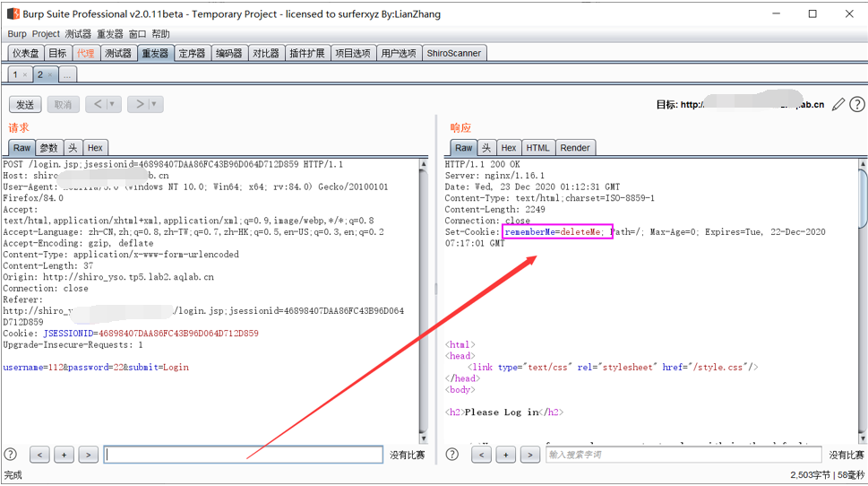The width and height of the screenshot is (868, 486).
Task: Click response search previous match button
Action: (x=481, y=455)
